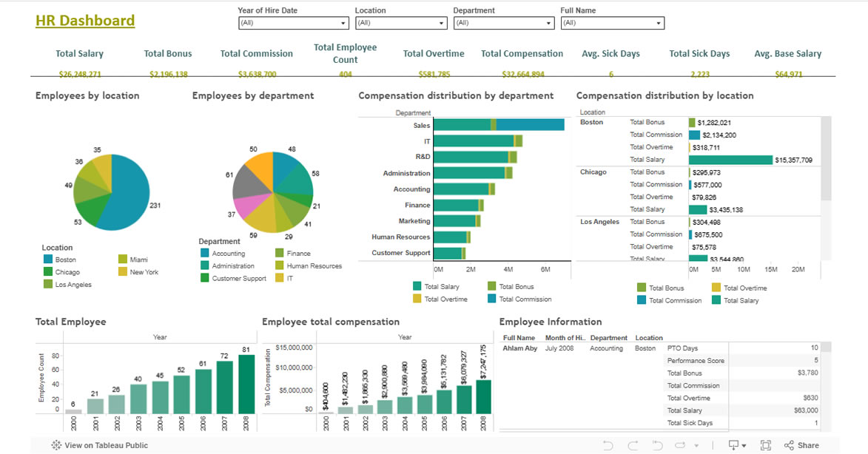Click the Sales bar in compensation chart
Image resolution: width=868 pixels, height=454 pixels.
pos(498,125)
